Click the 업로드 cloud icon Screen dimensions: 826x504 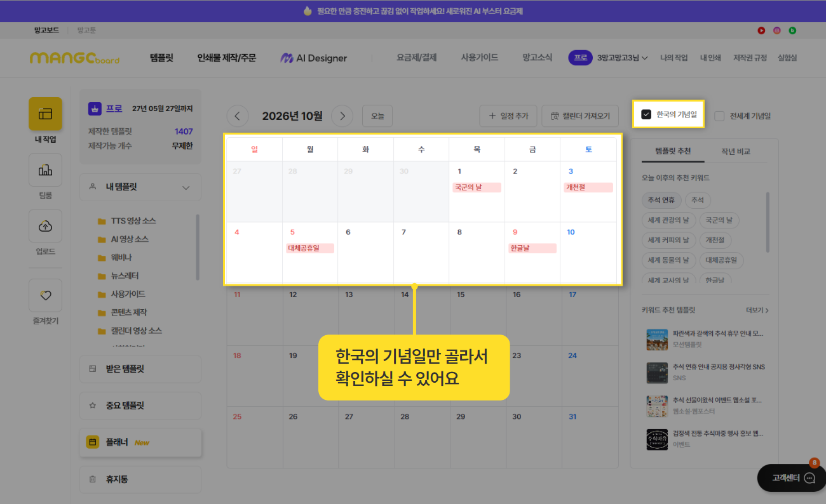click(45, 226)
